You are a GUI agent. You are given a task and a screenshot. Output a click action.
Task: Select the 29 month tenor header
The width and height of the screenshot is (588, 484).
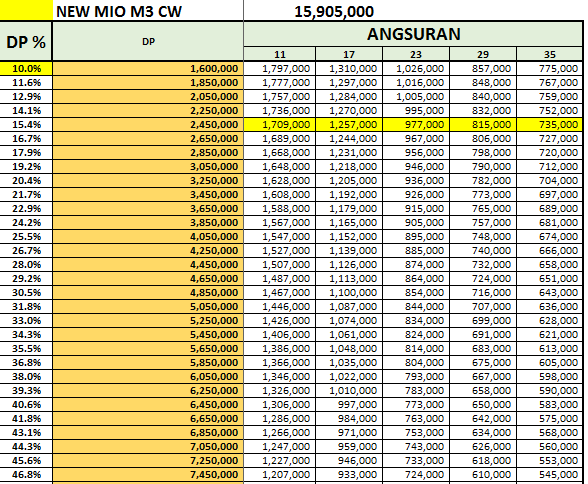[483, 54]
